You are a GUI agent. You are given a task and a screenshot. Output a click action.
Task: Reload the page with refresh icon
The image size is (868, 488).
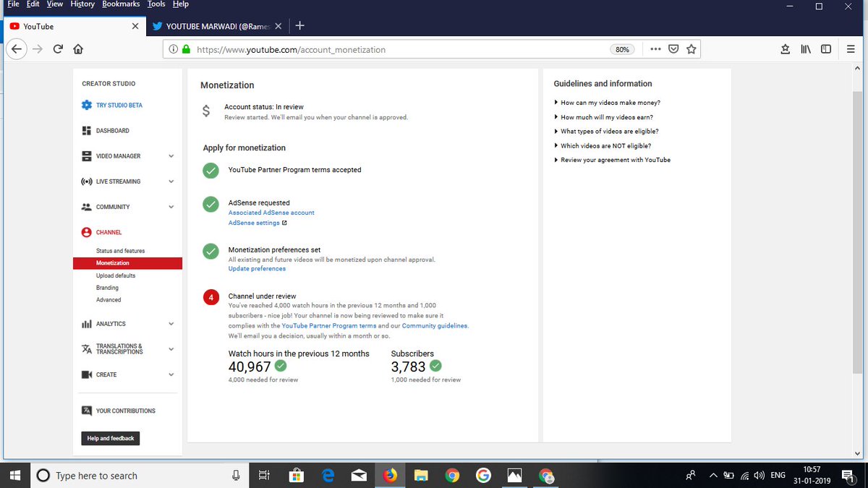(58, 49)
